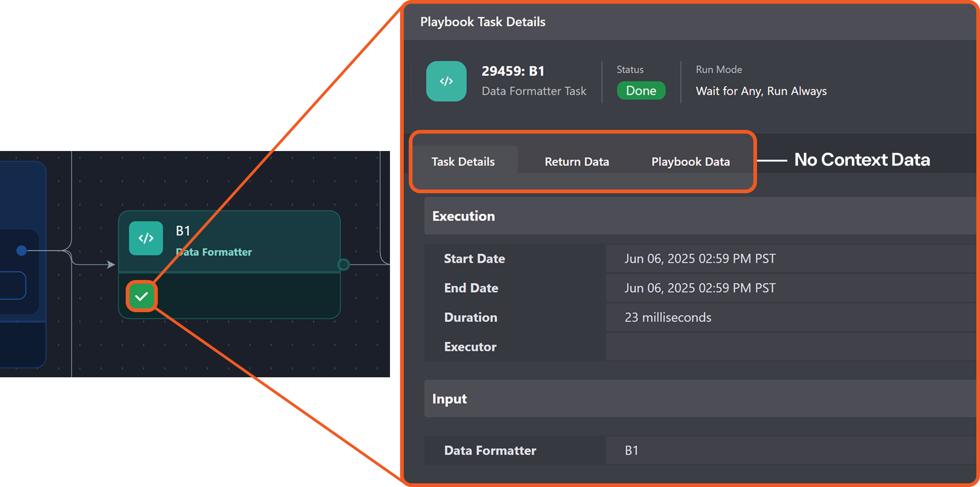The image size is (980, 487).
Task: Click the green Done status badge
Action: [640, 91]
